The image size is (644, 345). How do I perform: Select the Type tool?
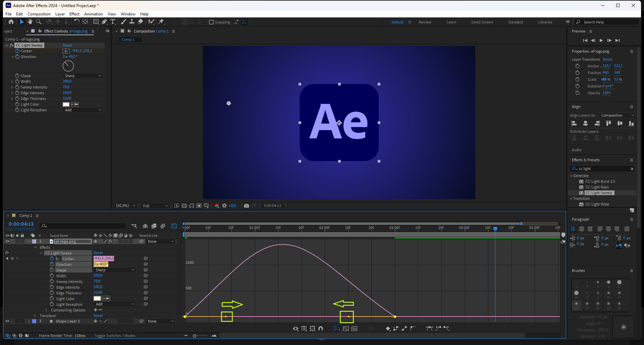113,22
